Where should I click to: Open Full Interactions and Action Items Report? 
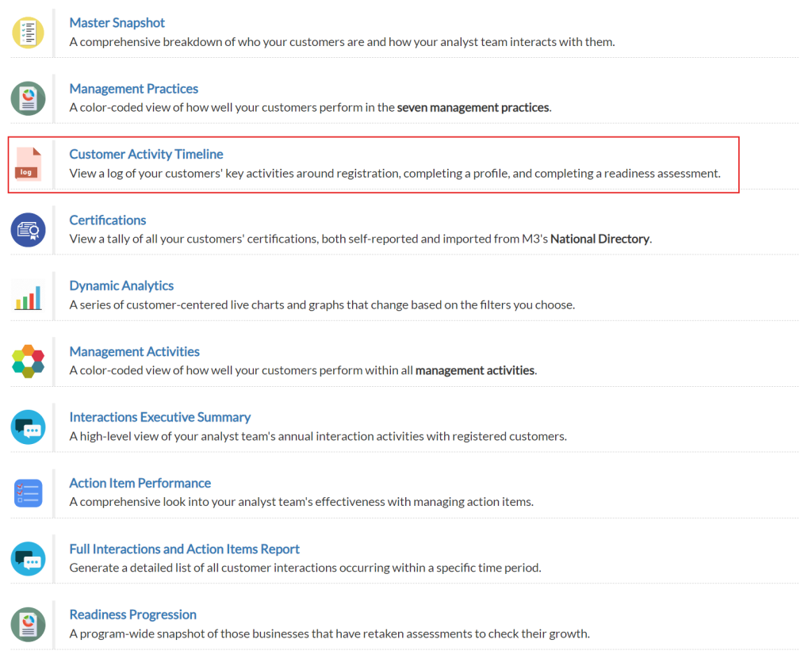[x=184, y=549]
